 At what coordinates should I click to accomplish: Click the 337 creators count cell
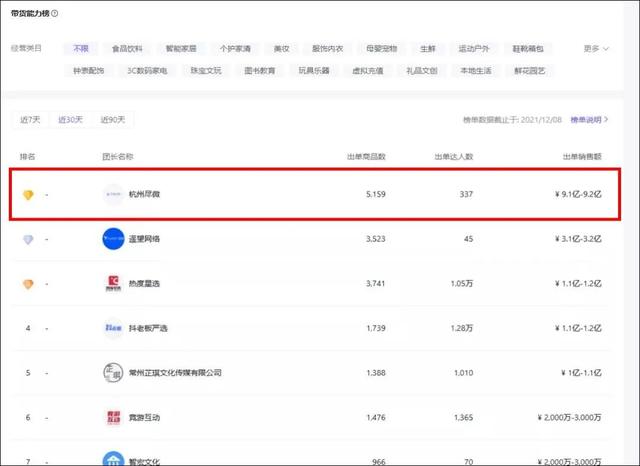(466, 194)
